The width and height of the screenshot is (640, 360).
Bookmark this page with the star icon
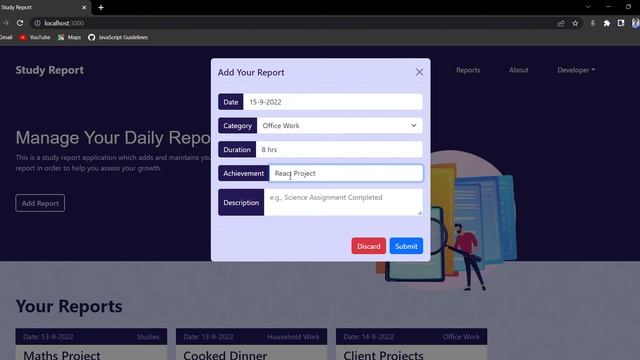pyautogui.click(x=575, y=23)
